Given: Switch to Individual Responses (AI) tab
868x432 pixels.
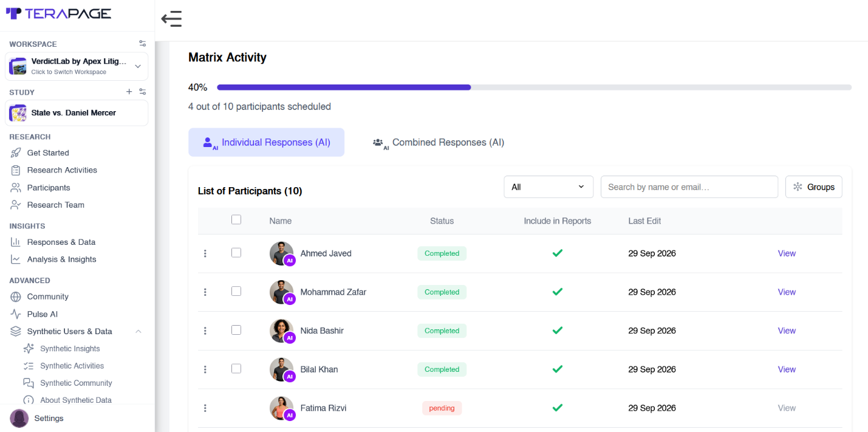Looking at the screenshot, I should 266,142.
